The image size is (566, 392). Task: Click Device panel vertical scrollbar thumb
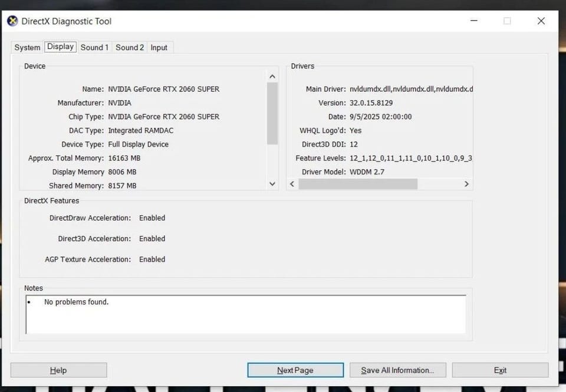tap(272, 113)
